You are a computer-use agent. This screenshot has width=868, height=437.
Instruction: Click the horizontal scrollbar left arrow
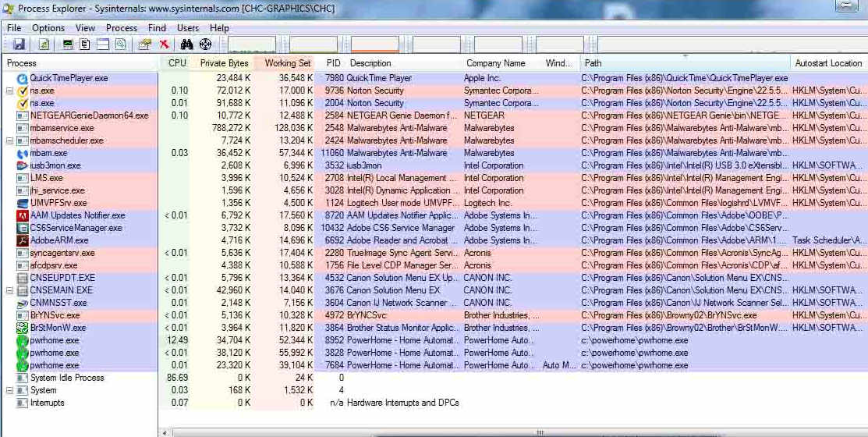coord(164,432)
